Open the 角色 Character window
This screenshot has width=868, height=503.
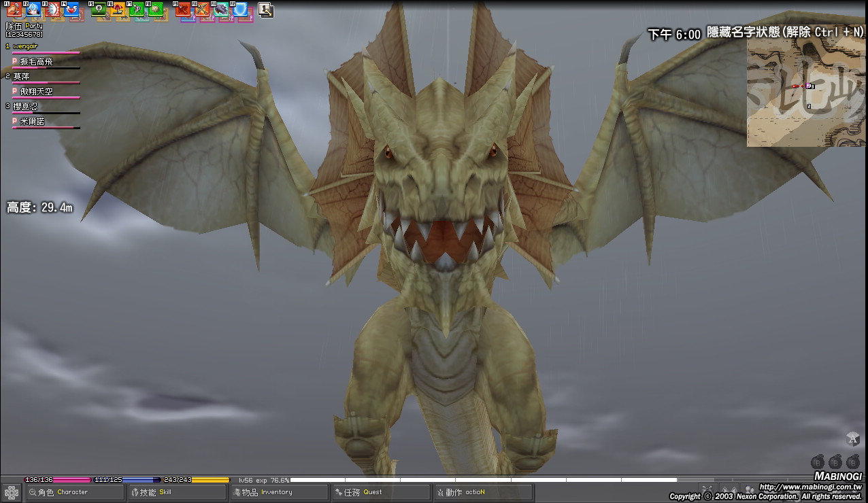point(75,492)
